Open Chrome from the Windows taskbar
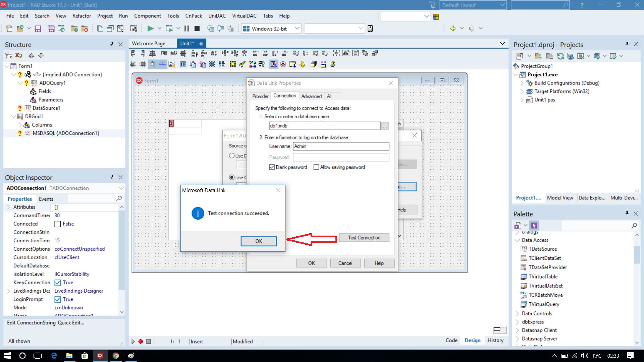The height and width of the screenshot is (362, 644). pyautogui.click(x=116, y=356)
